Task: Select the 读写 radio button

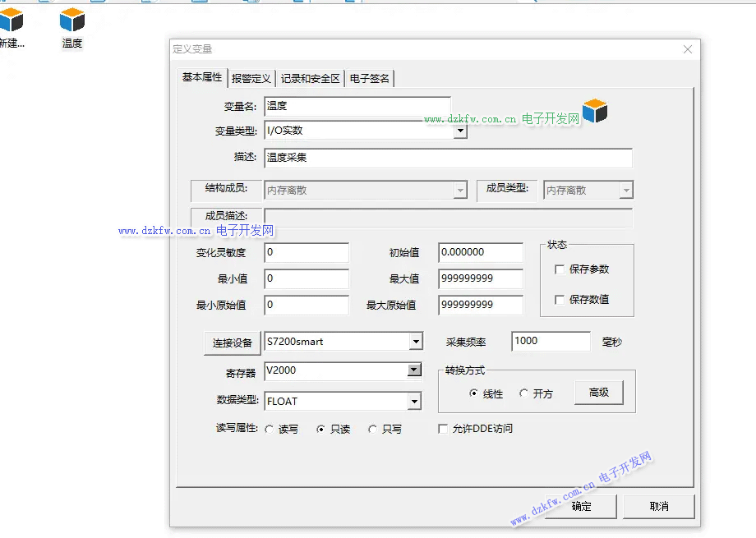Action: click(x=270, y=430)
